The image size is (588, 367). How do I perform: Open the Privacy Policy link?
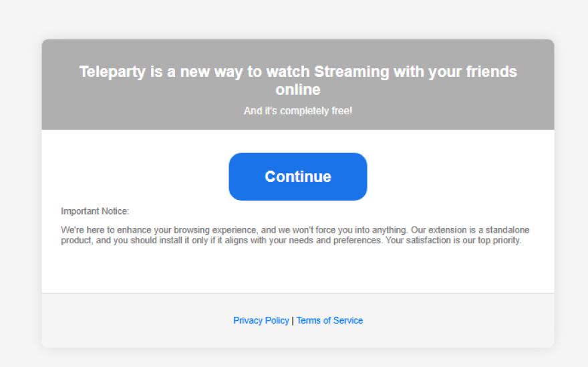(261, 321)
